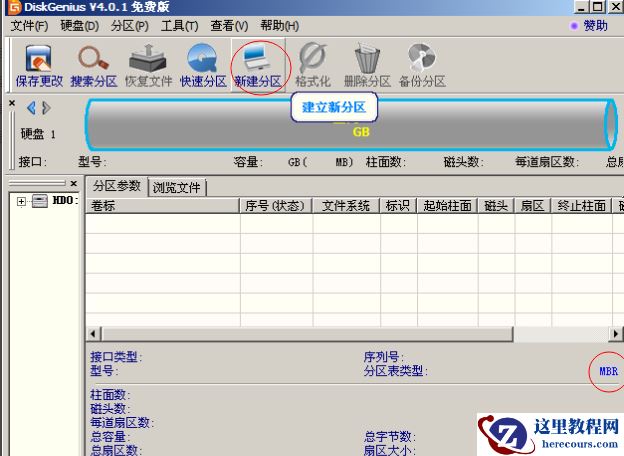This screenshot has height=456, width=624.
Task: Create a partition with 新建分区
Action: click(x=258, y=66)
